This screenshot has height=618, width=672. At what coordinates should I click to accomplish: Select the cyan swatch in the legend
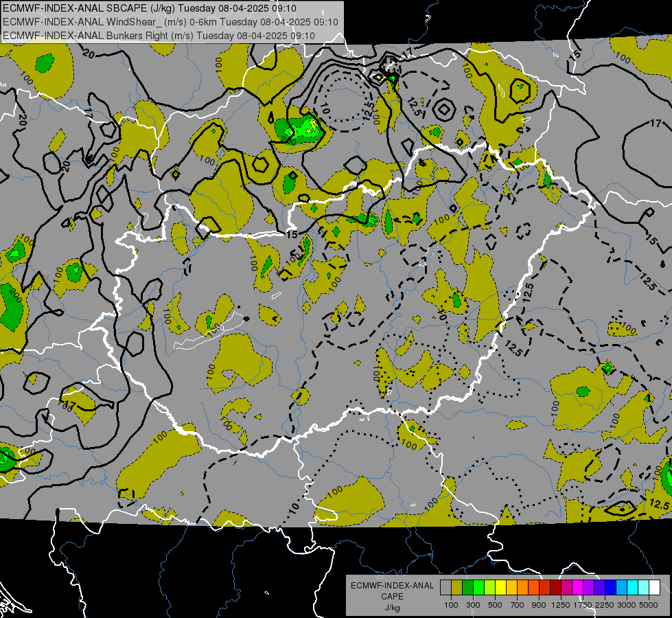(x=632, y=587)
